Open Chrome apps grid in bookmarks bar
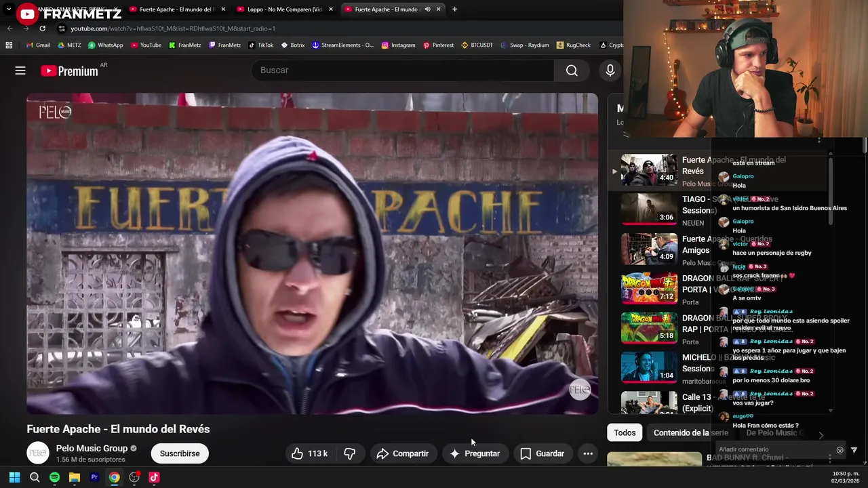 (x=9, y=45)
